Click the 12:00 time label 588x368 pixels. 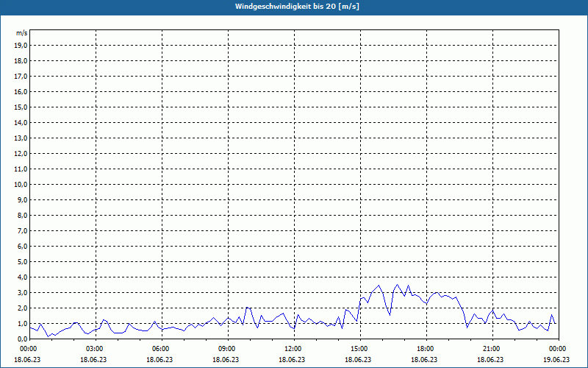click(x=295, y=349)
